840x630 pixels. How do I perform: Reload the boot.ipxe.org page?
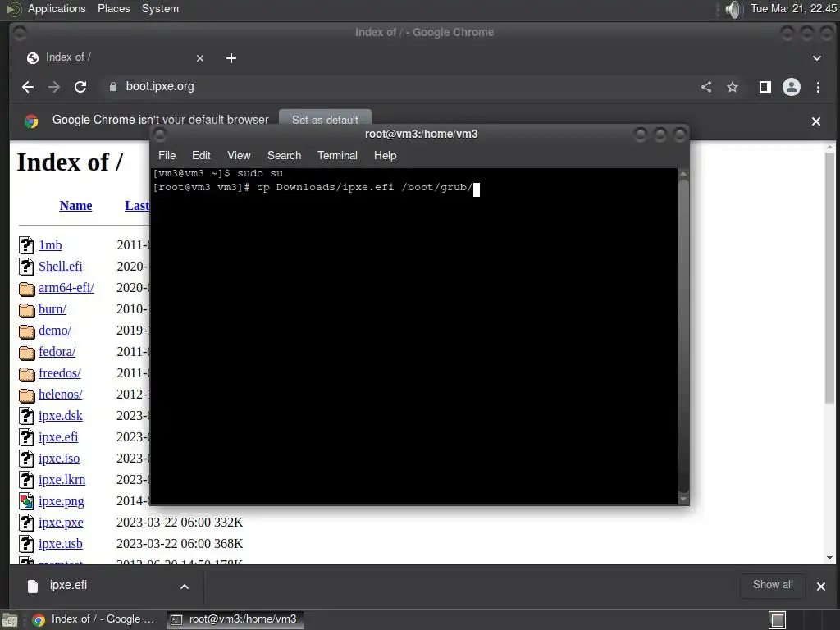[80, 87]
